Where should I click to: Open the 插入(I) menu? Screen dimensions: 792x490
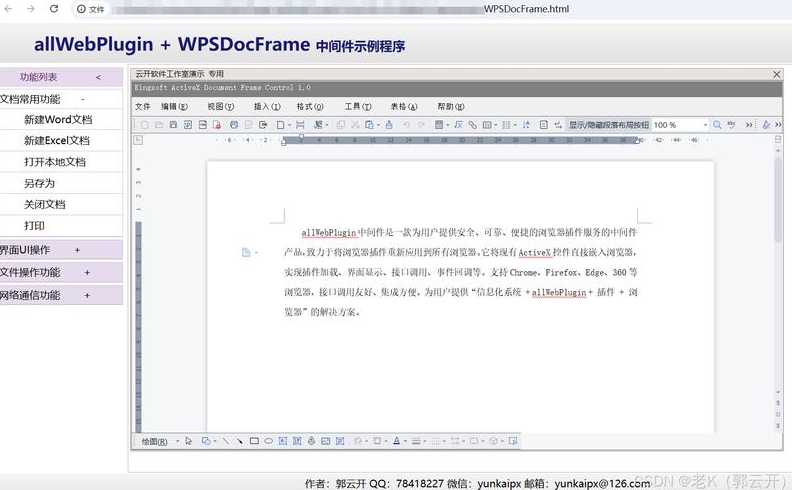[x=267, y=107]
